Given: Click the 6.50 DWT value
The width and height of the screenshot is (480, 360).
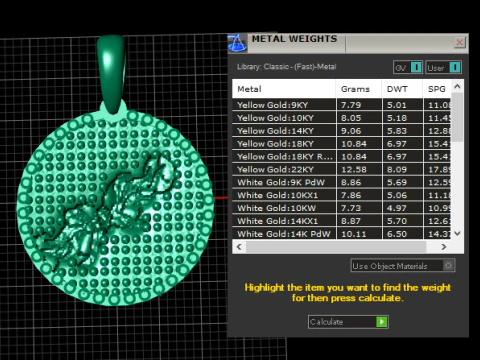Looking at the screenshot, I should (x=397, y=234).
